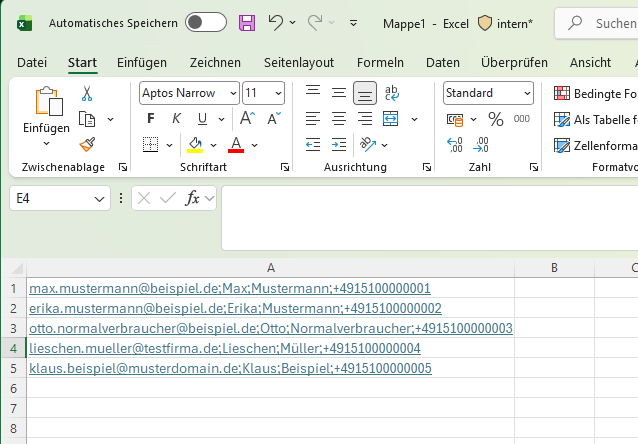638x444 pixels.
Task: Expand the Standard number format dropdown
Action: tap(526, 93)
